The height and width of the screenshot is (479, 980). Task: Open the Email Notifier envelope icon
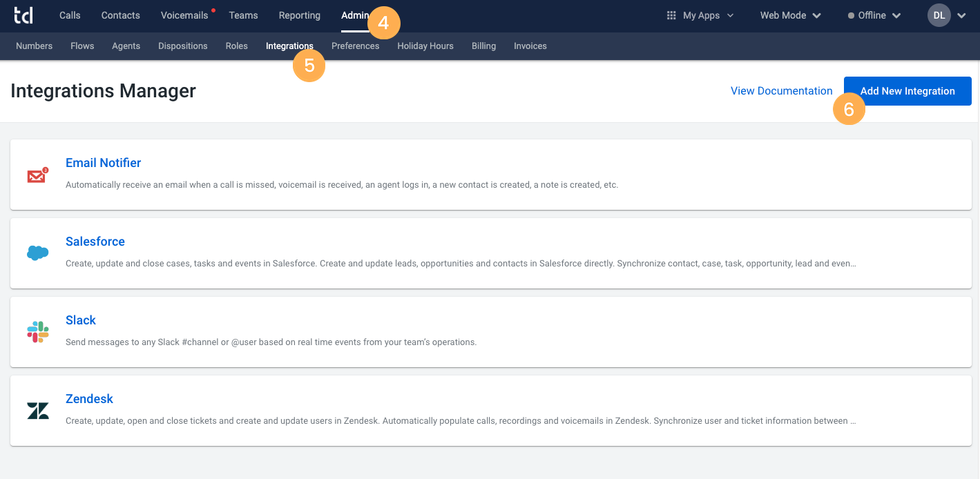[x=37, y=175]
